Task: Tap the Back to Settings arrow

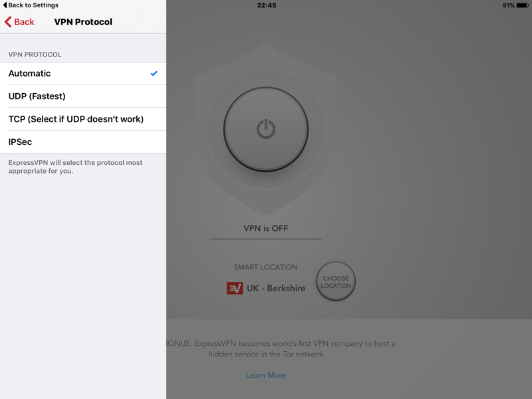Action: [x=5, y=5]
